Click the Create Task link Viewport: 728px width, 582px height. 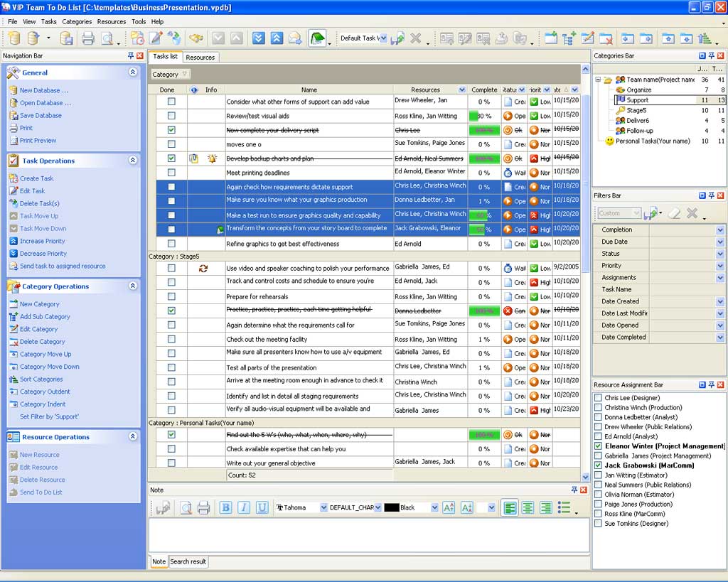[x=36, y=178]
